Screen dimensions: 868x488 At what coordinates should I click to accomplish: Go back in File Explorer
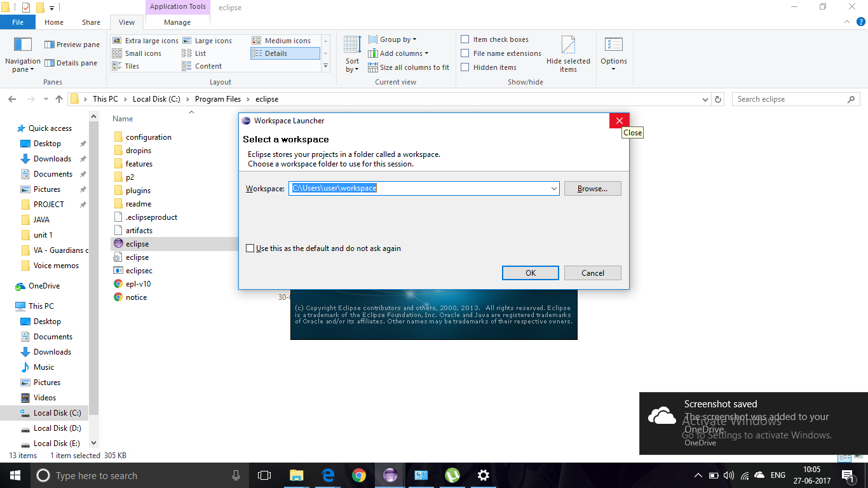click(x=12, y=99)
